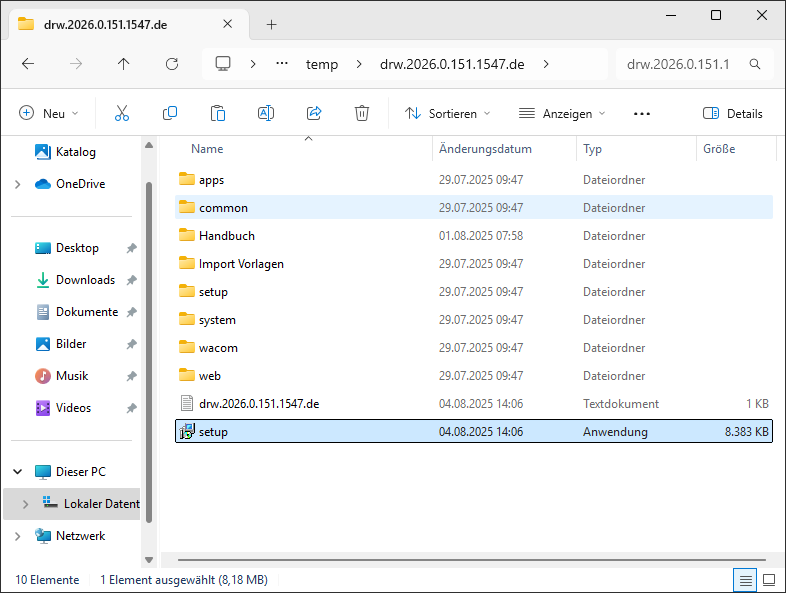Open the Neu dropdown menu

coord(48,114)
